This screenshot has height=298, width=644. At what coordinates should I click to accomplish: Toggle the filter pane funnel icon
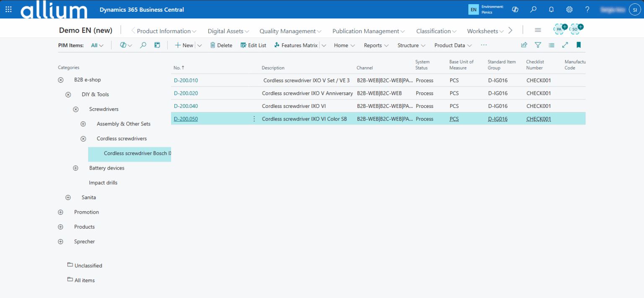pos(538,45)
